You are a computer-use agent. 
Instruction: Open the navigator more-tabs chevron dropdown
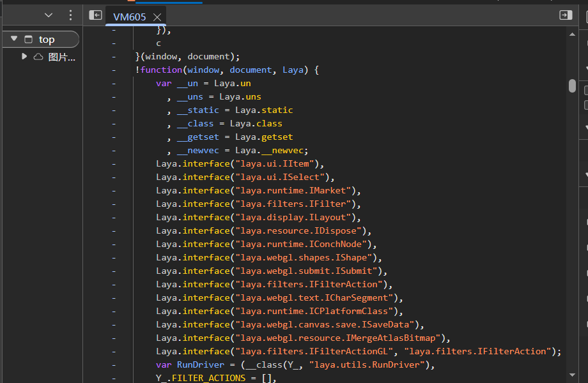(49, 15)
